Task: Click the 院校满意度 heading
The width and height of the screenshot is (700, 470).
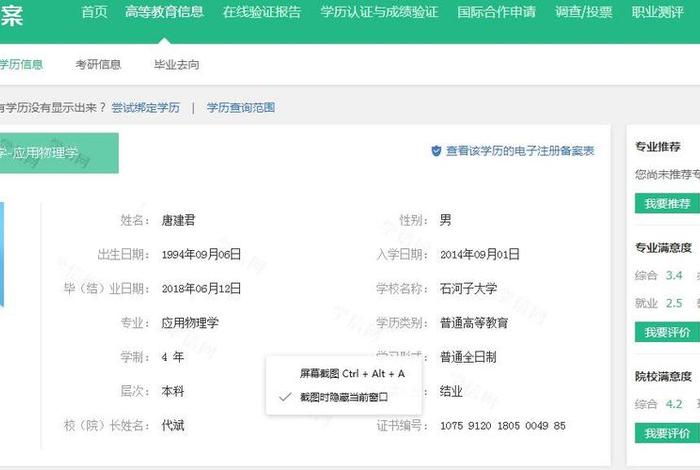Action: pos(663,377)
